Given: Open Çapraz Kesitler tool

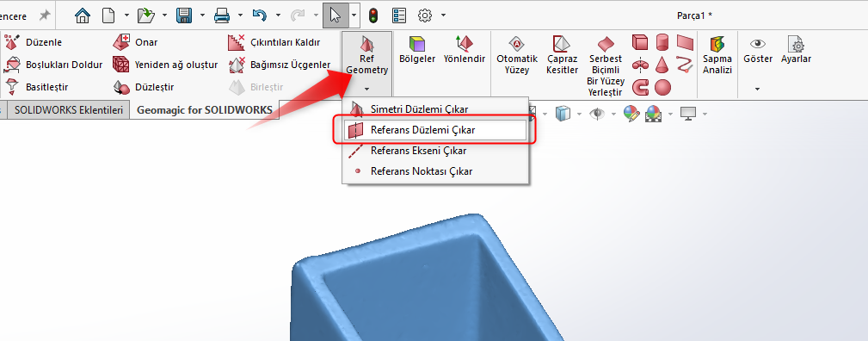Looking at the screenshot, I should (x=563, y=55).
